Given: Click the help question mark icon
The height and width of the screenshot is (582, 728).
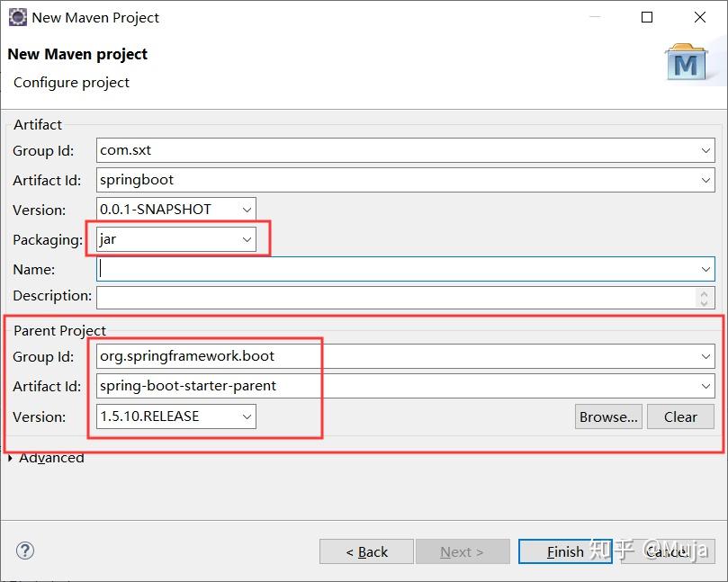Looking at the screenshot, I should pyautogui.click(x=25, y=551).
